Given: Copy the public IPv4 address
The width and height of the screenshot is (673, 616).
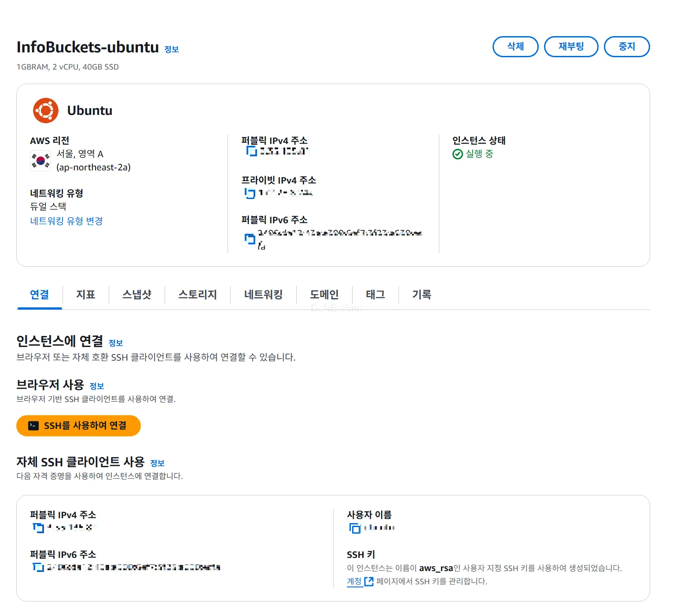Looking at the screenshot, I should coord(251,151).
